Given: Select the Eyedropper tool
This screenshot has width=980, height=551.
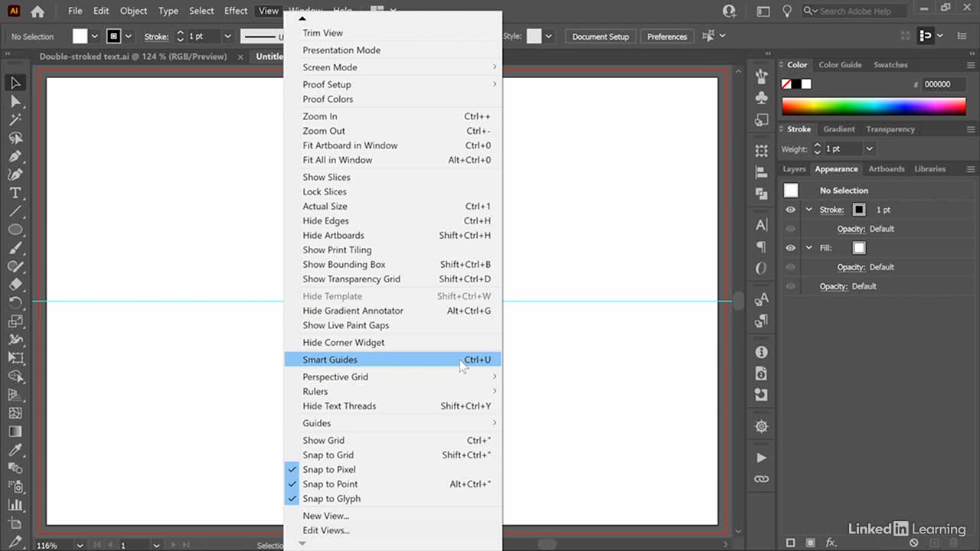Looking at the screenshot, I should 15,450.
